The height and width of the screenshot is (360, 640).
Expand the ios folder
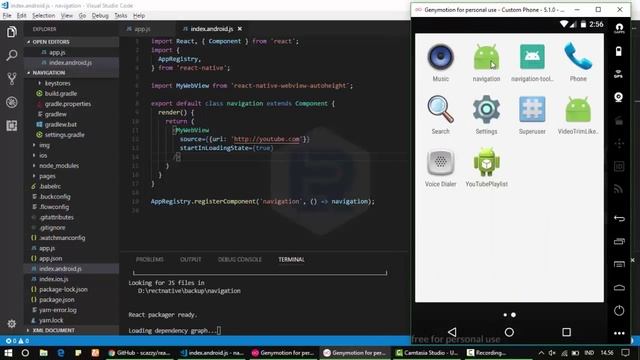click(43, 155)
